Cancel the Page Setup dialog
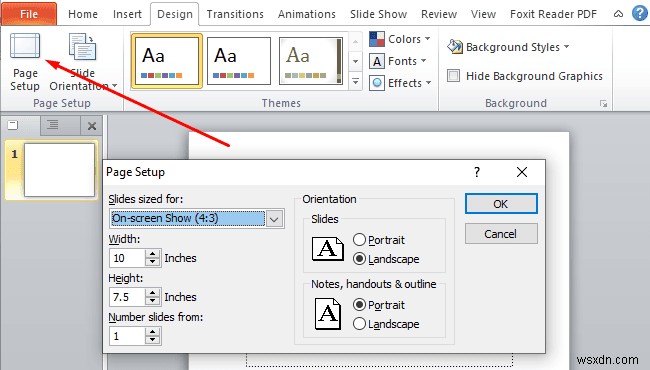The width and height of the screenshot is (650, 370). (501, 234)
